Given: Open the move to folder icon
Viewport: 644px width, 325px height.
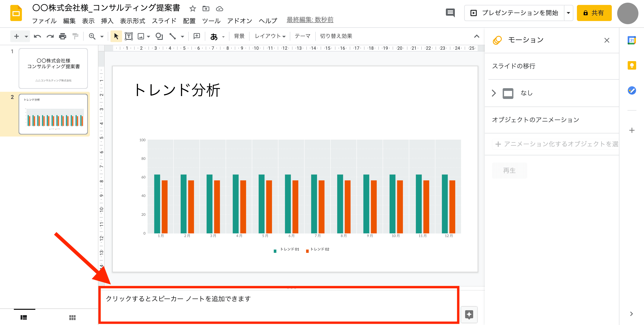Looking at the screenshot, I should 206,9.
